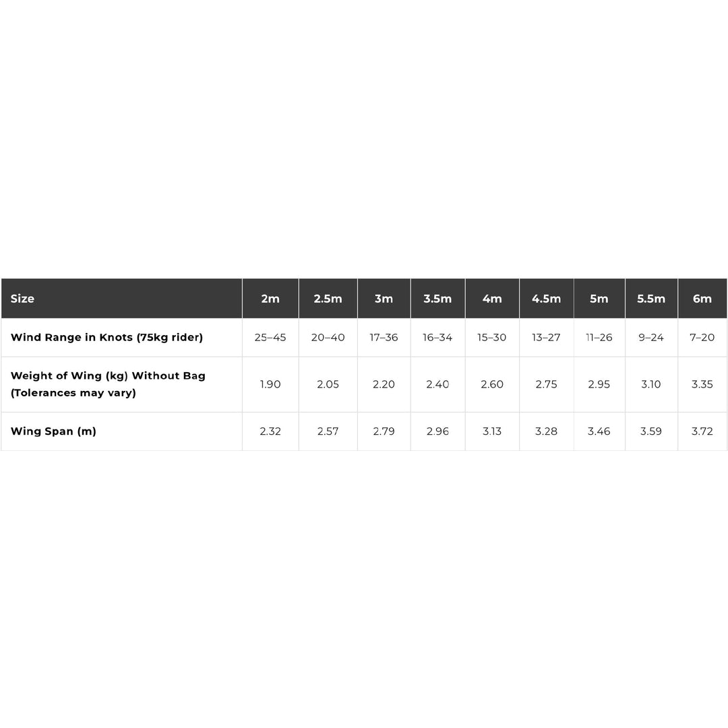The height and width of the screenshot is (728, 728).
Task: Select the 15–30 wind range cell
Action: [x=492, y=338]
